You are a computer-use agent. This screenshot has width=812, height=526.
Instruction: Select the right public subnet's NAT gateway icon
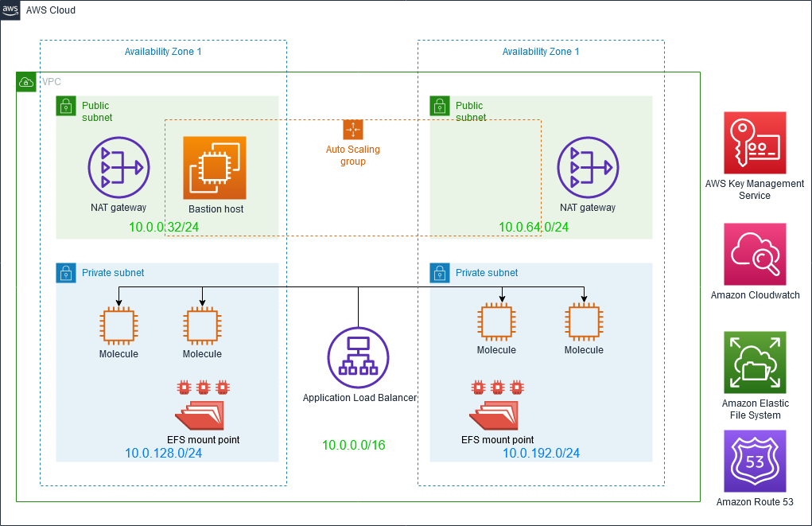coord(588,167)
